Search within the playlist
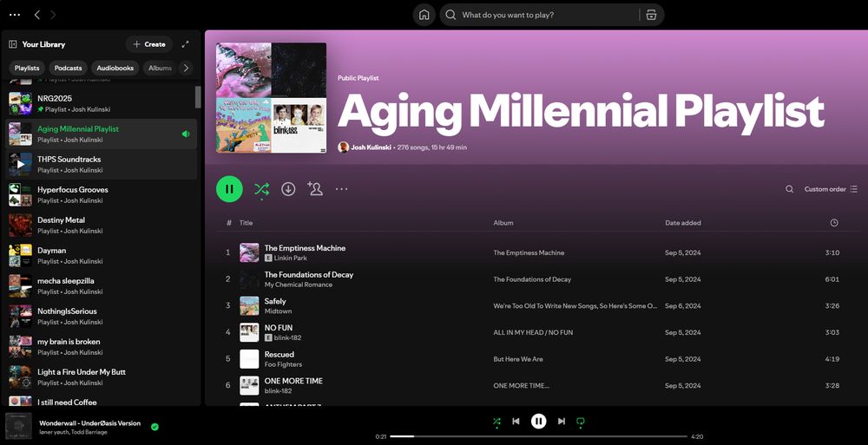Image resolution: width=868 pixels, height=445 pixels. point(789,189)
